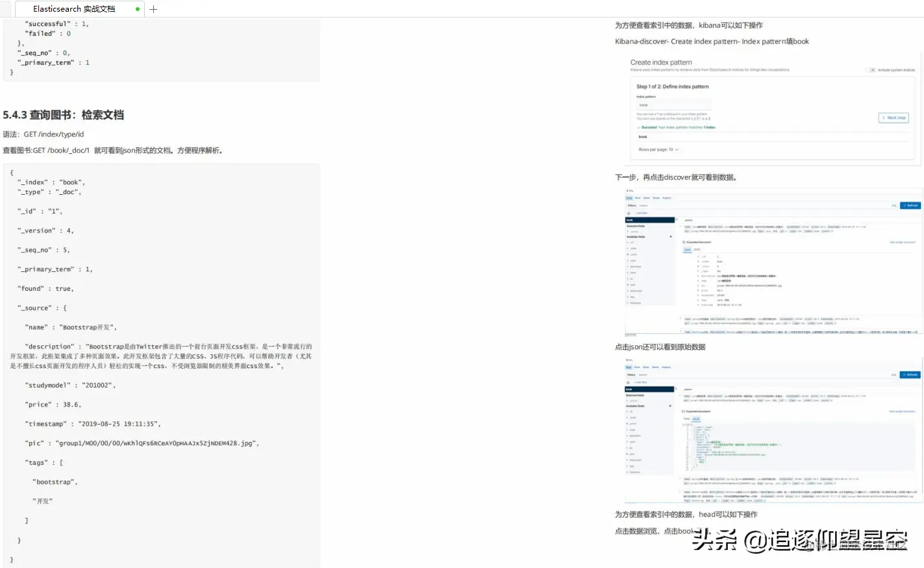Screen dimensions: 924x568
Task: Click the filter options gear icon beside Add filter
Action: click(x=629, y=213)
